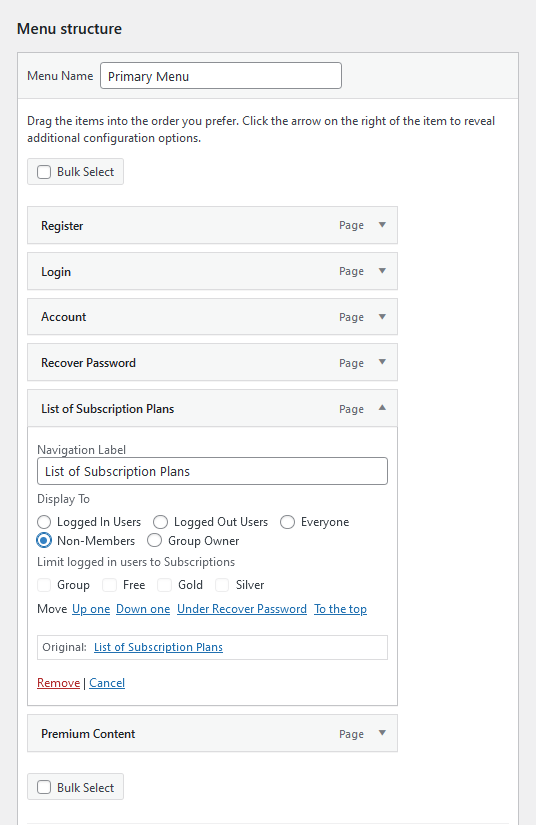Click the Navigation Label input field
This screenshot has height=825, width=536.
pyautogui.click(x=213, y=471)
